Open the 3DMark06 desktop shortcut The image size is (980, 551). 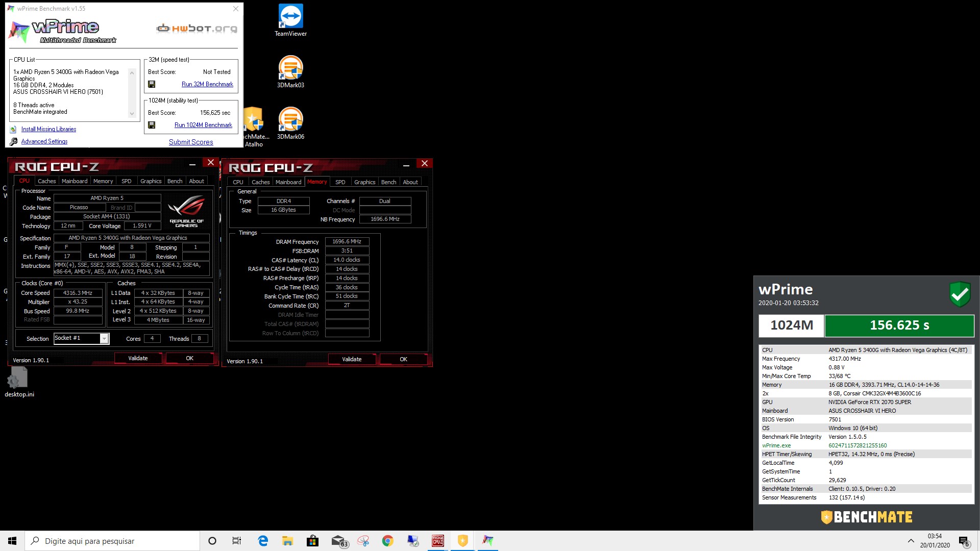(x=290, y=123)
